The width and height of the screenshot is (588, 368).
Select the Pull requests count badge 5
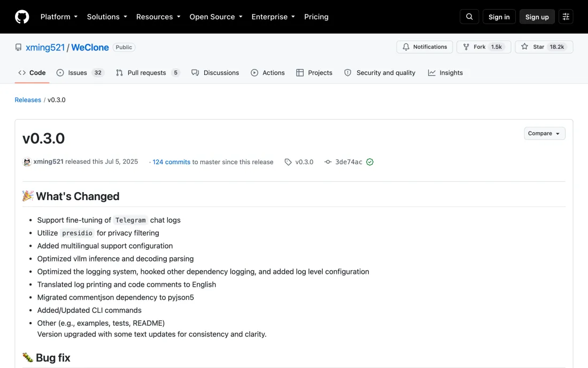click(175, 73)
